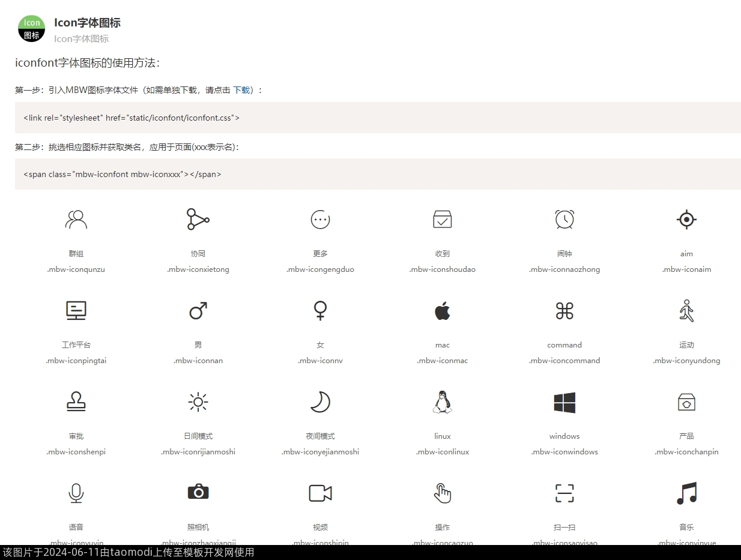Image resolution: width=741 pixels, height=560 pixels.
Task: Click the female gender symbol icon
Action: 320,311
